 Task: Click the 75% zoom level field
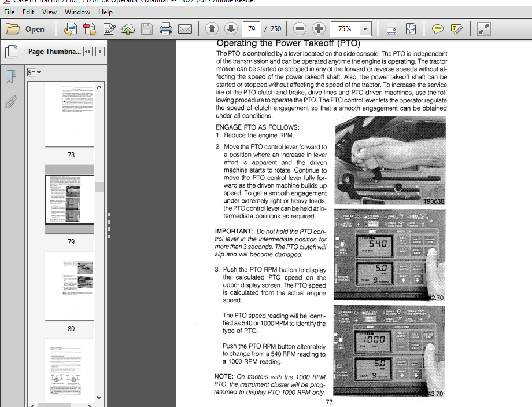tap(345, 29)
